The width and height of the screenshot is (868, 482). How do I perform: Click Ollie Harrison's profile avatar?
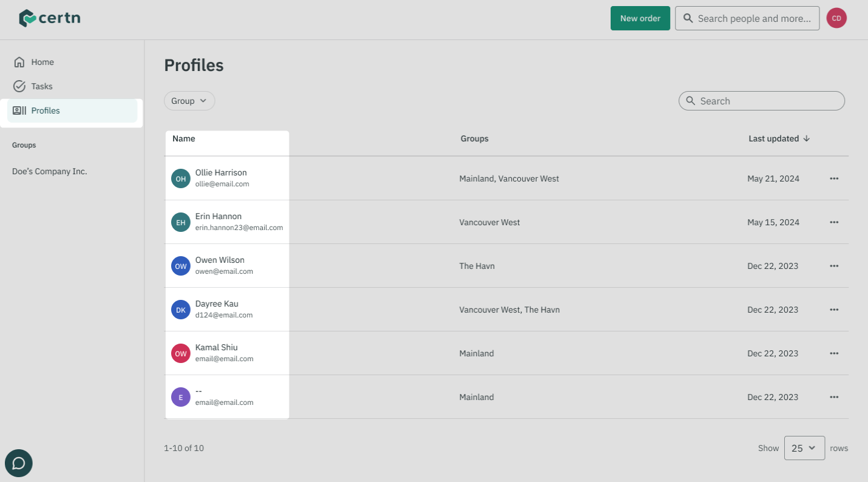(180, 178)
